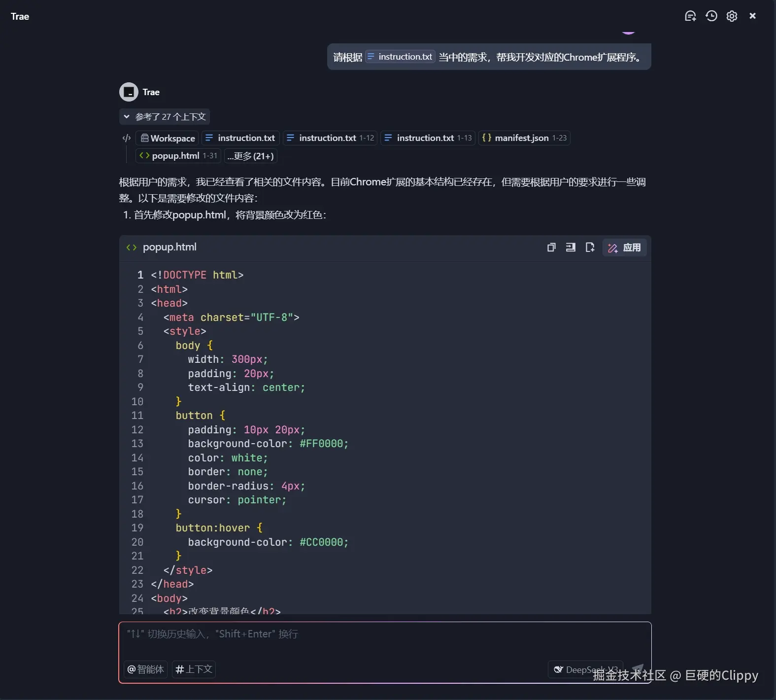Close the Trae chat panel
Screen dimensions: 776x700
(752, 16)
